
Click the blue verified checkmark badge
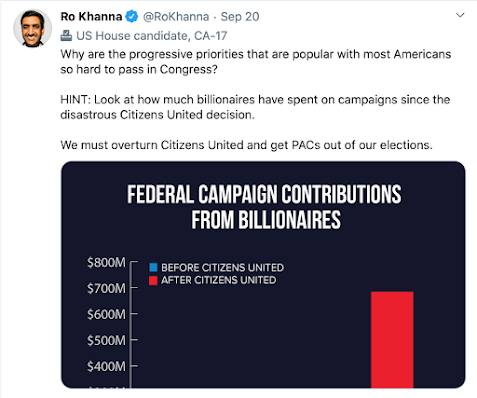click(x=132, y=16)
